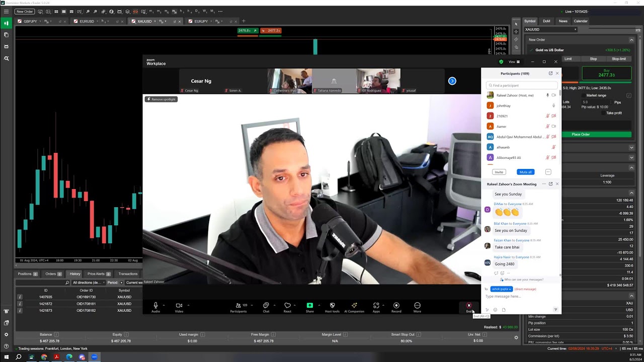
Task: Click the Mute all button
Action: tap(525, 172)
